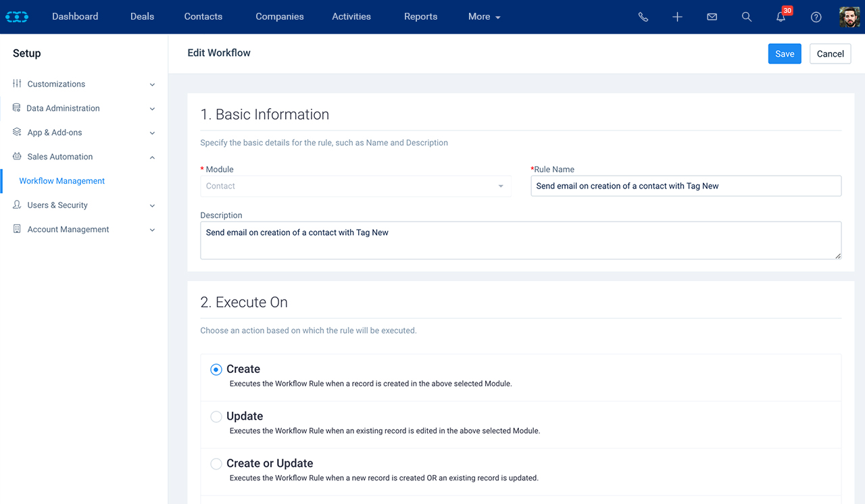Click the Description resize handle
Viewport: 865px width, 504px height.
tap(838, 255)
